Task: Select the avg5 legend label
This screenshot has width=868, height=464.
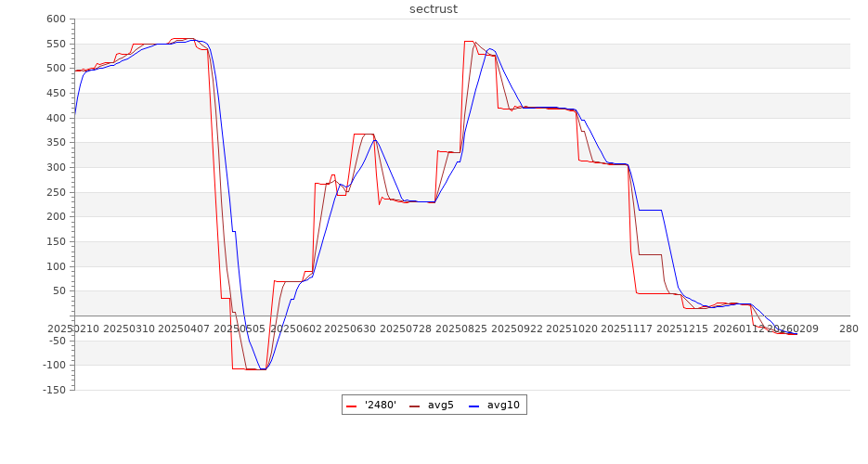Action: (440, 405)
